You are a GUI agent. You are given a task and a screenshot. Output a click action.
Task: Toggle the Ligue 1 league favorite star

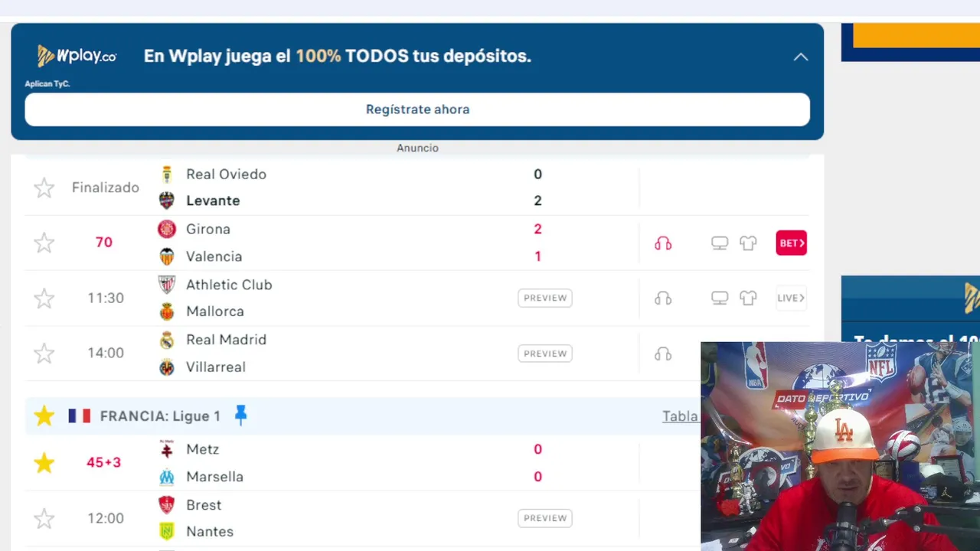(44, 416)
